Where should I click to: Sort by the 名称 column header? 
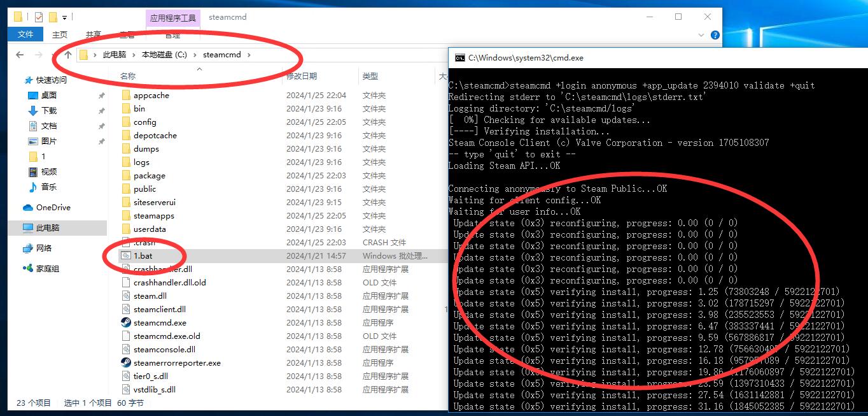click(128, 76)
